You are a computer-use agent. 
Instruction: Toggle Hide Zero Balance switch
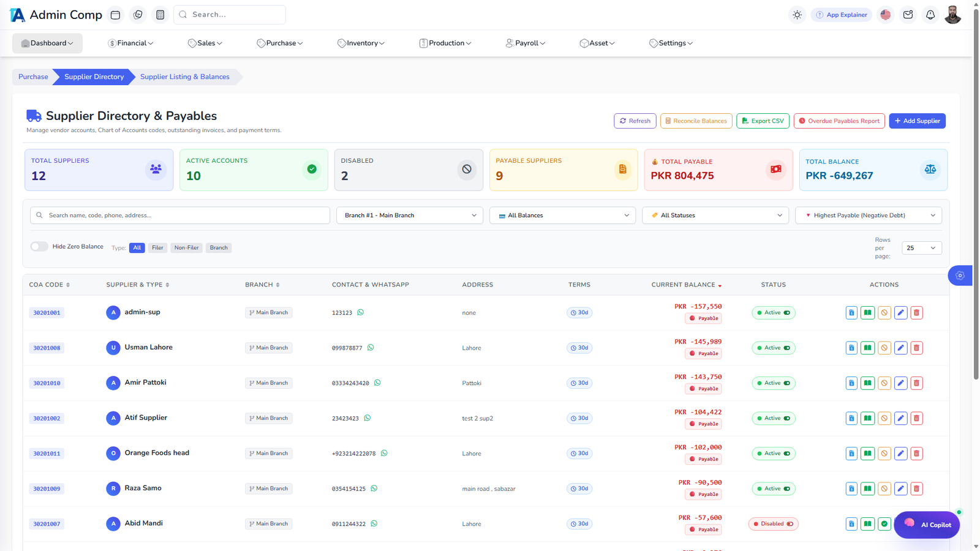(39, 246)
